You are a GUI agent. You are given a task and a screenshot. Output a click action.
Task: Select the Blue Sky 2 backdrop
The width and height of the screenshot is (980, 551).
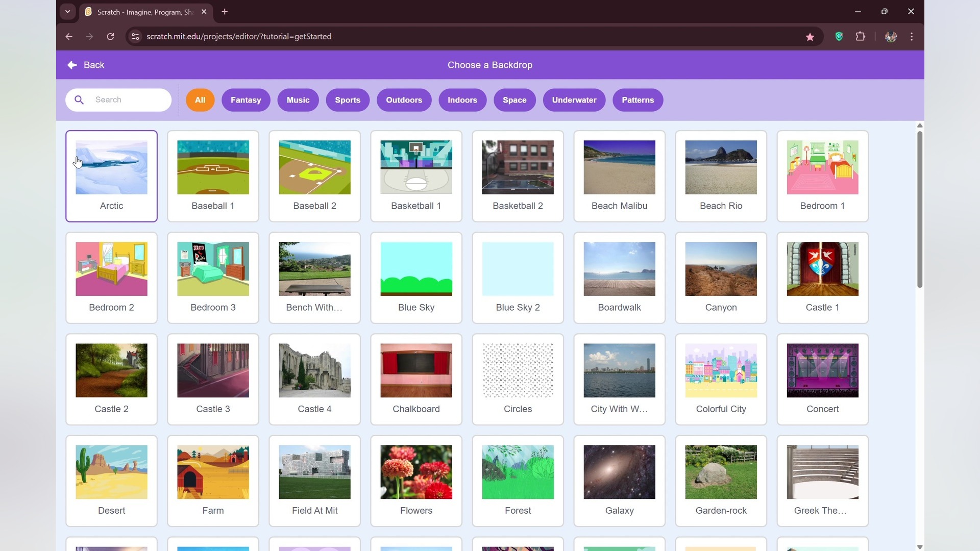coord(518,278)
